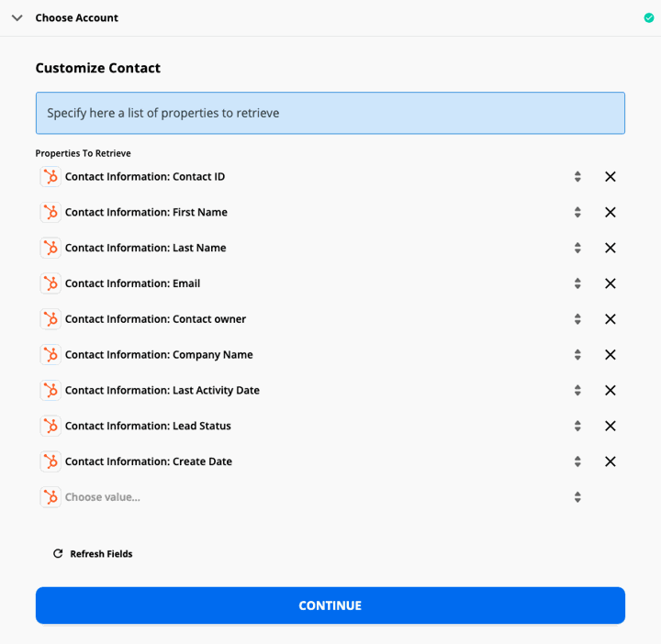This screenshot has height=644, width=661.
Task: Open the empty Choose value dropdown arrows
Action: pos(577,497)
